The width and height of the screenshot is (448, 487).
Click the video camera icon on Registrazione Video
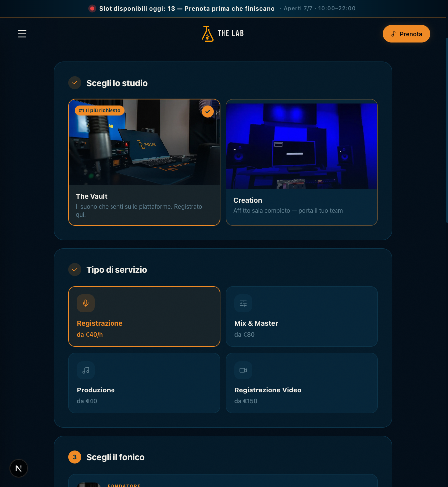click(x=243, y=370)
